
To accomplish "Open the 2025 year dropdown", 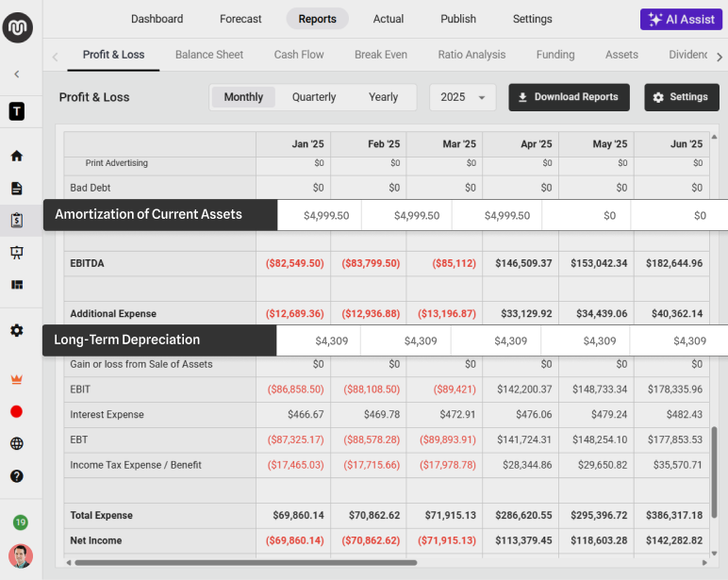I will tap(463, 97).
